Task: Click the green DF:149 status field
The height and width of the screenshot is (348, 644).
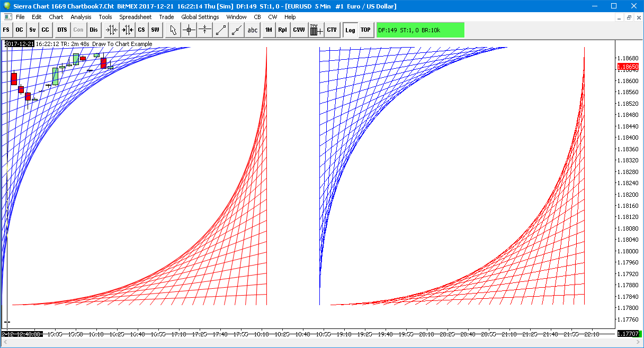Action: [421, 30]
